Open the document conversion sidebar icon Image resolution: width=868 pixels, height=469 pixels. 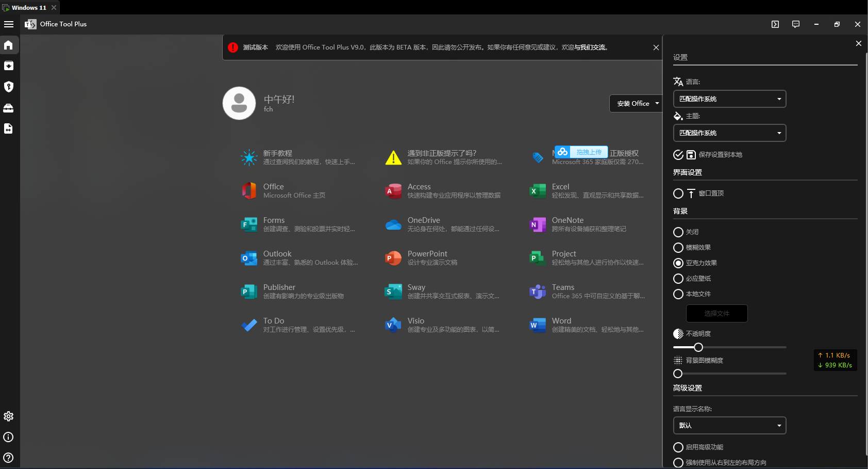(9, 128)
